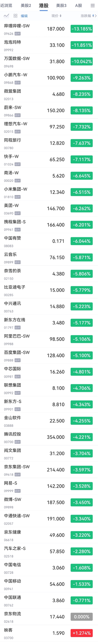The height and width of the screenshot is (644, 98).
Task: Switch to trend line chart view
Action: (x=6, y=16)
